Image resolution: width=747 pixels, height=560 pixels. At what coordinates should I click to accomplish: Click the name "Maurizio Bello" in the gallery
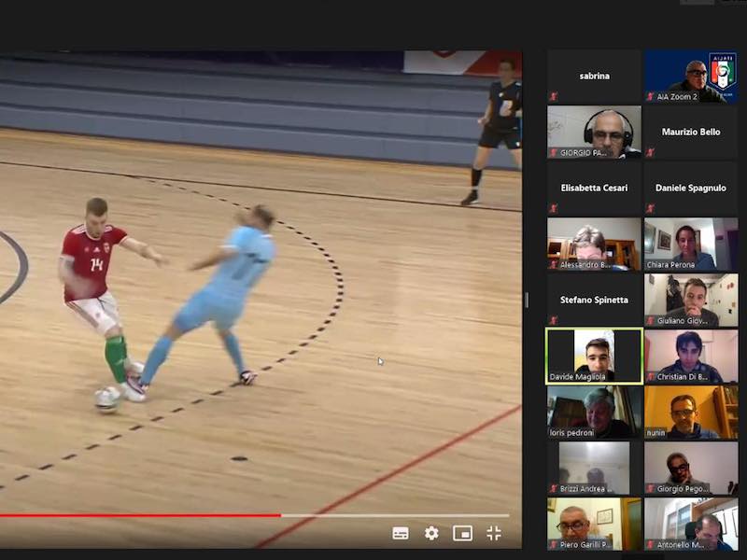point(691,132)
